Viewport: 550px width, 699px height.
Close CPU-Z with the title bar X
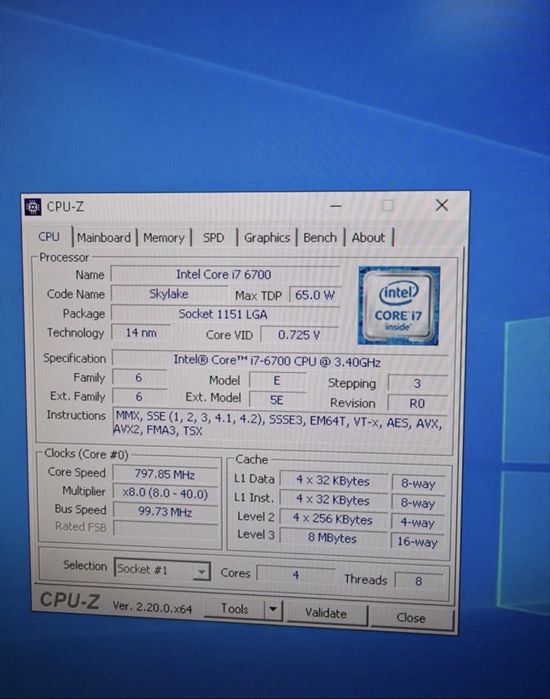[442, 205]
